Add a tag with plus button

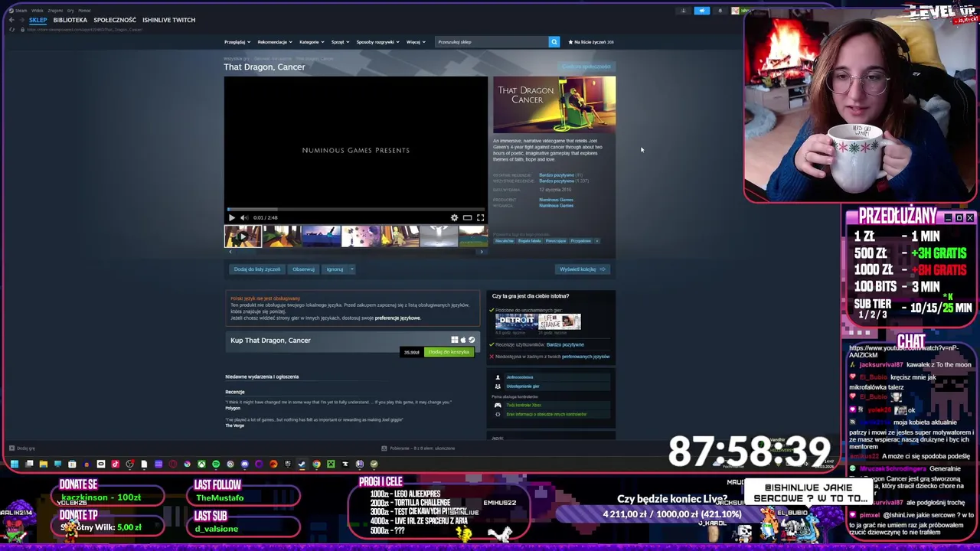click(597, 241)
